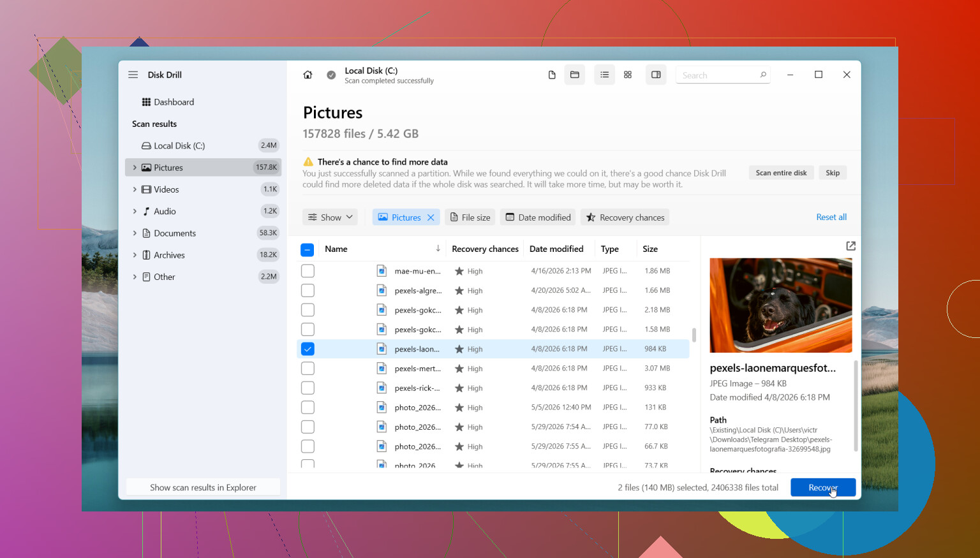Select Pictures category in sidebar
The width and height of the screenshot is (980, 558).
pos(203,168)
